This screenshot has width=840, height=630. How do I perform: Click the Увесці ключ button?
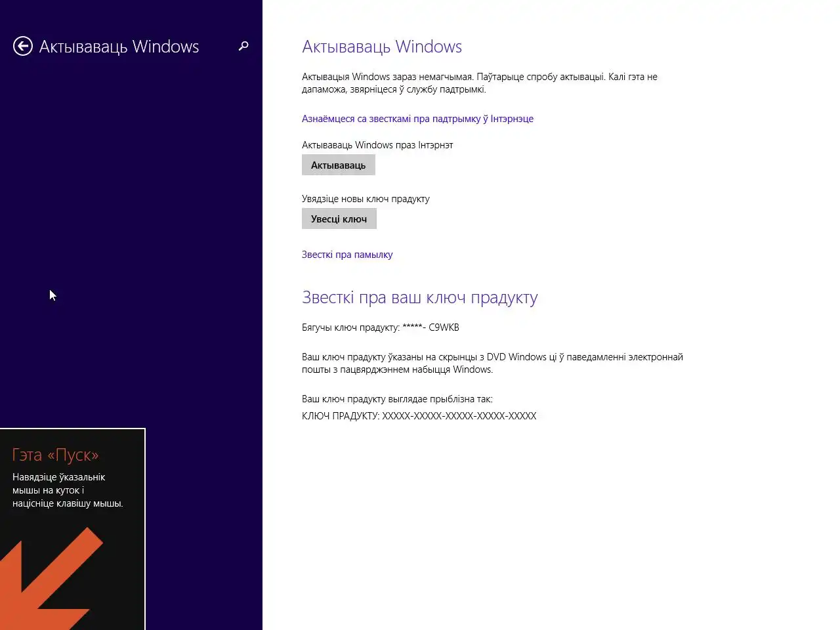pos(339,219)
